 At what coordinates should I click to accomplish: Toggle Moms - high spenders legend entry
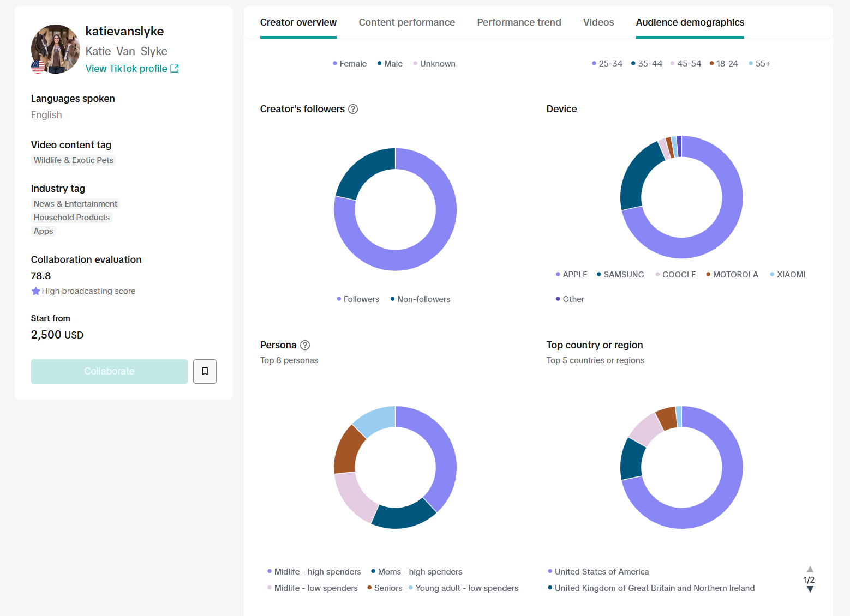[416, 572]
